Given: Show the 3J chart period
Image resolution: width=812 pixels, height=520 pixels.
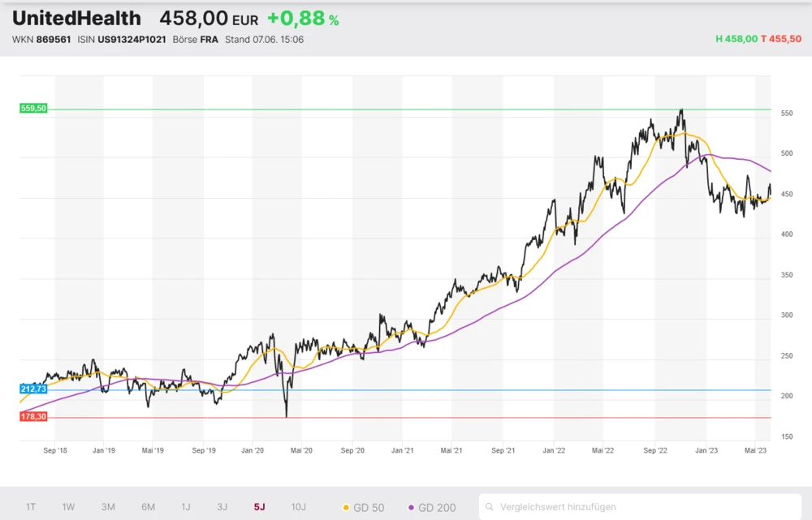Looking at the screenshot, I should pyautogui.click(x=222, y=507).
